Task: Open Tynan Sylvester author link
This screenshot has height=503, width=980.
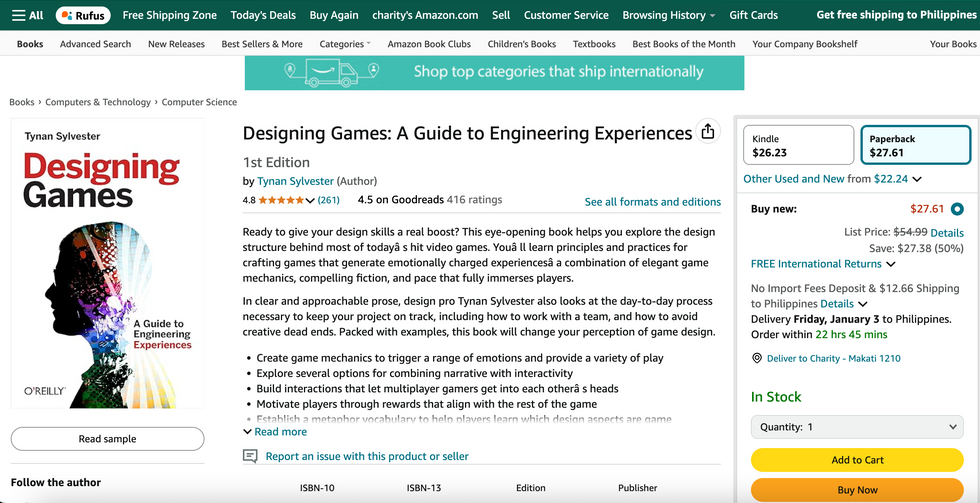Action: point(295,181)
